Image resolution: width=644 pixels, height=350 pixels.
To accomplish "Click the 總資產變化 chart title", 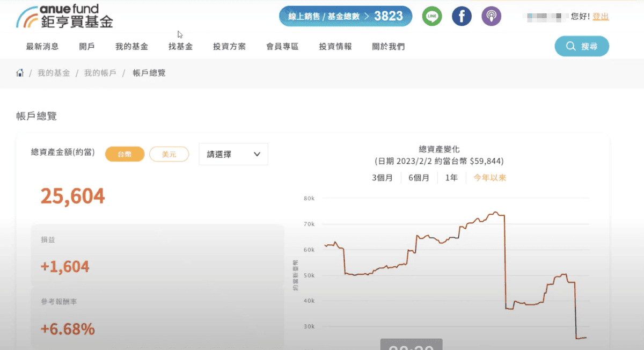I will pos(439,149).
